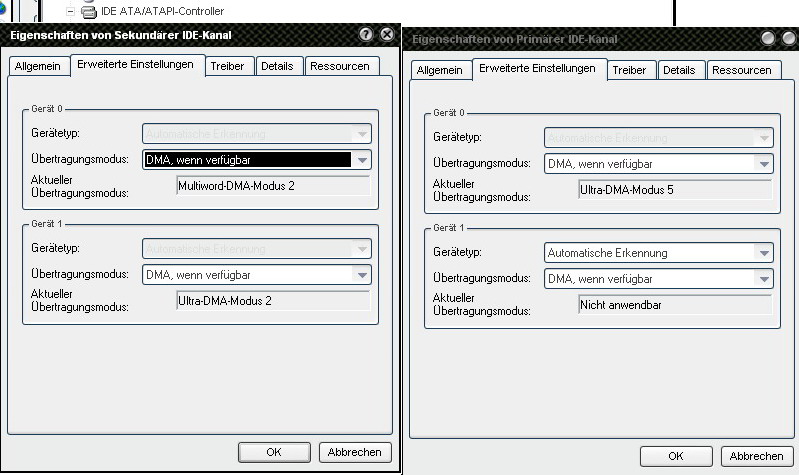Screen dimensions: 799x475
Task: Click Abbrechen in the Sekundärer IDE-Kanal dialog
Action: coord(355,452)
